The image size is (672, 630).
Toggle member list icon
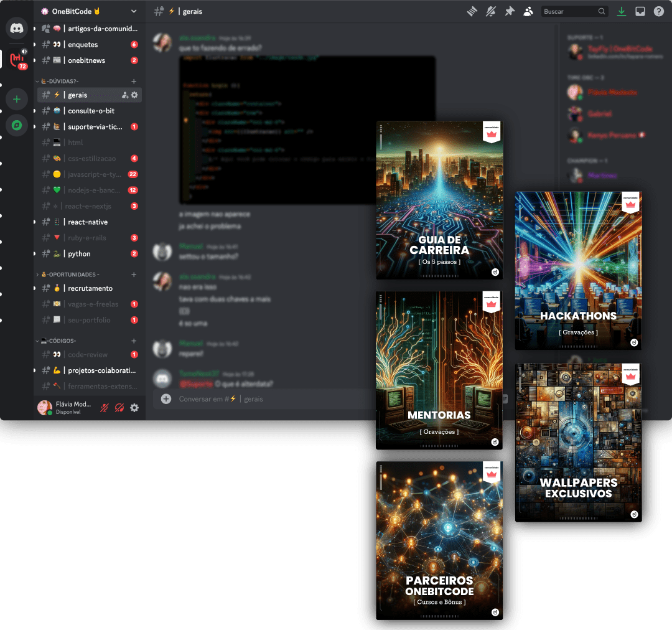[x=528, y=12]
